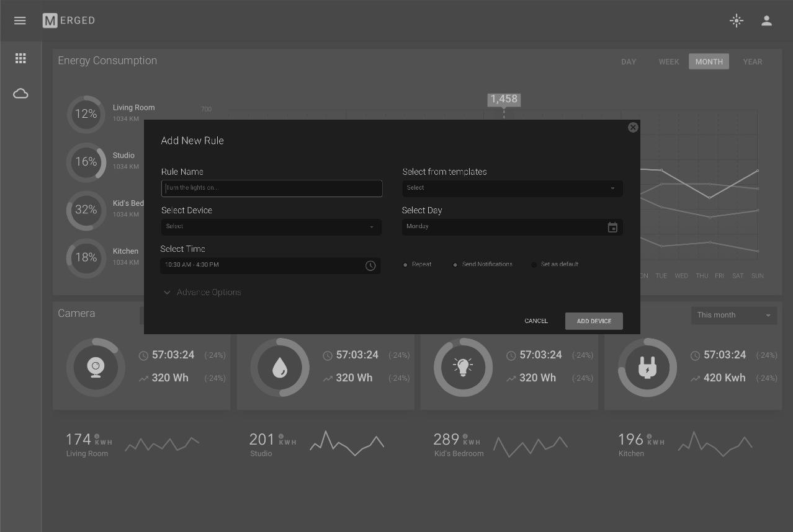
Task: Click the clock icon in Select Time field
Action: 370,265
